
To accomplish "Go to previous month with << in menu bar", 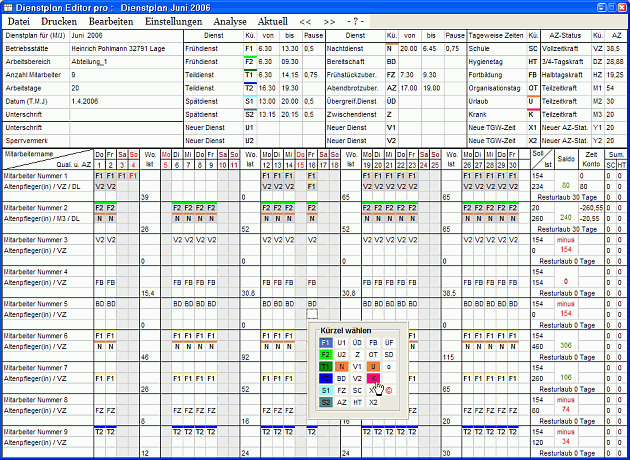I will [x=305, y=22].
